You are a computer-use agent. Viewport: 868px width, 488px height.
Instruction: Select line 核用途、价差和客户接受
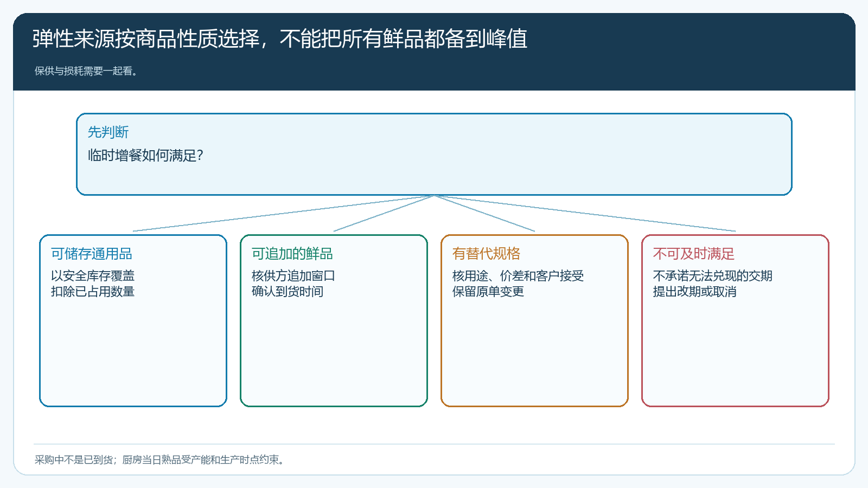[x=518, y=275]
